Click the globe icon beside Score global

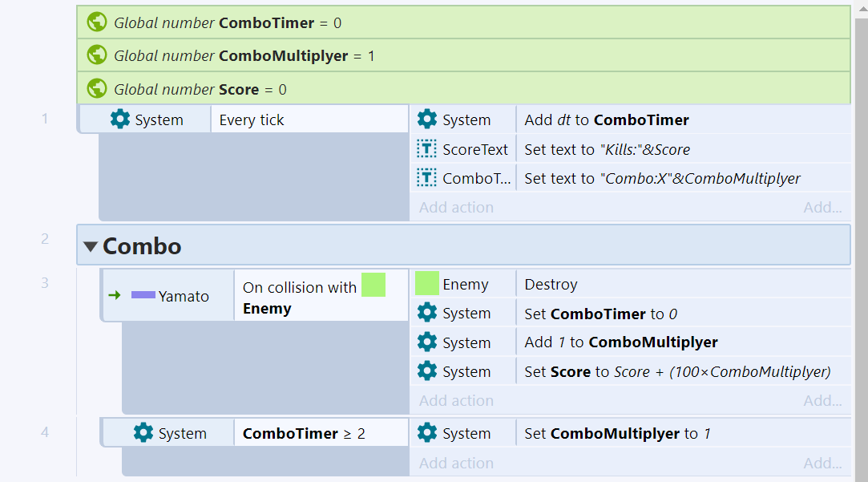point(97,88)
